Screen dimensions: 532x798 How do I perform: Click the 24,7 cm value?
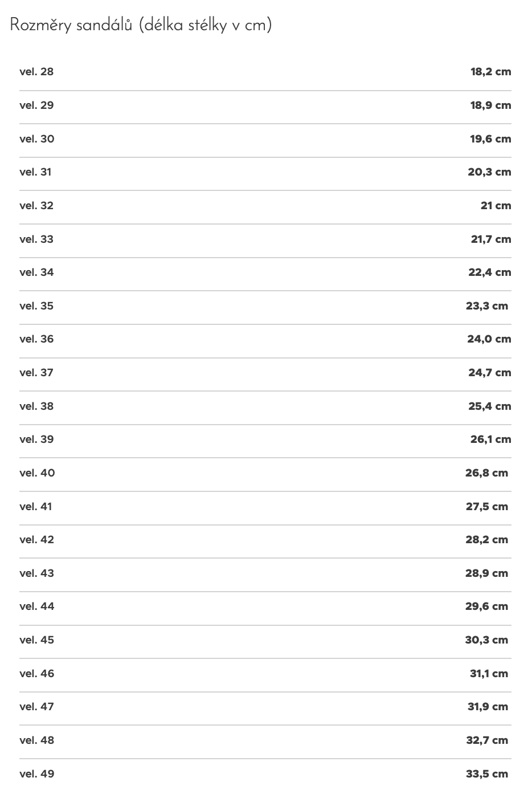coord(490,373)
